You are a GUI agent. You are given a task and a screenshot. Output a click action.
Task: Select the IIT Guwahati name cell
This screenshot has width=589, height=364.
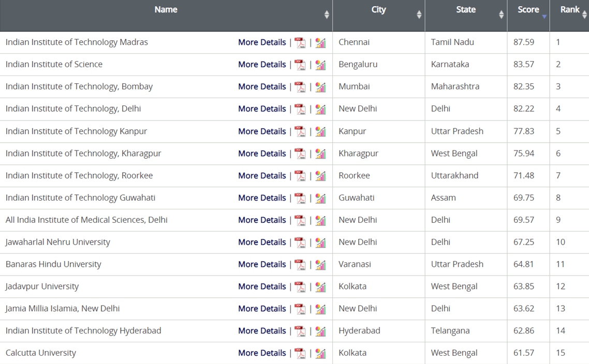(x=80, y=198)
